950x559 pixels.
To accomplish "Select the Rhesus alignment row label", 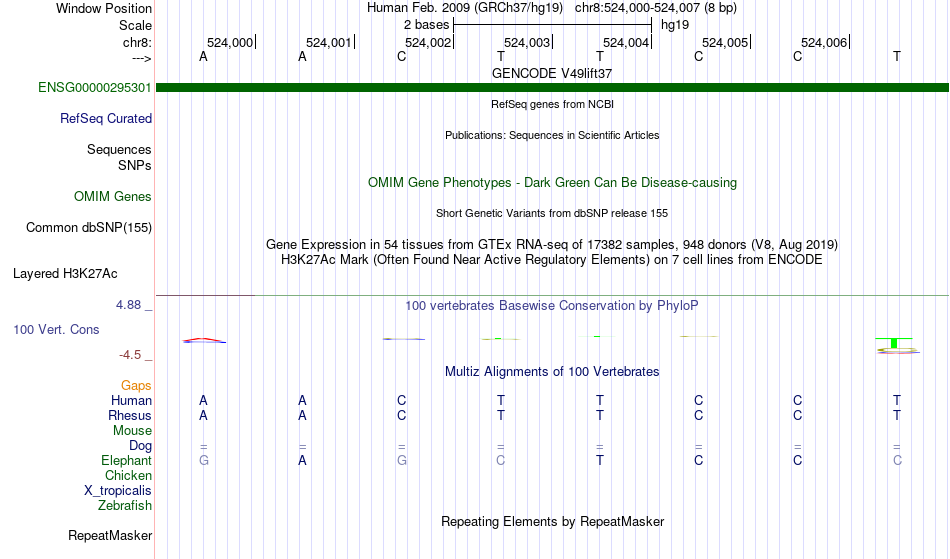I will (x=130, y=416).
